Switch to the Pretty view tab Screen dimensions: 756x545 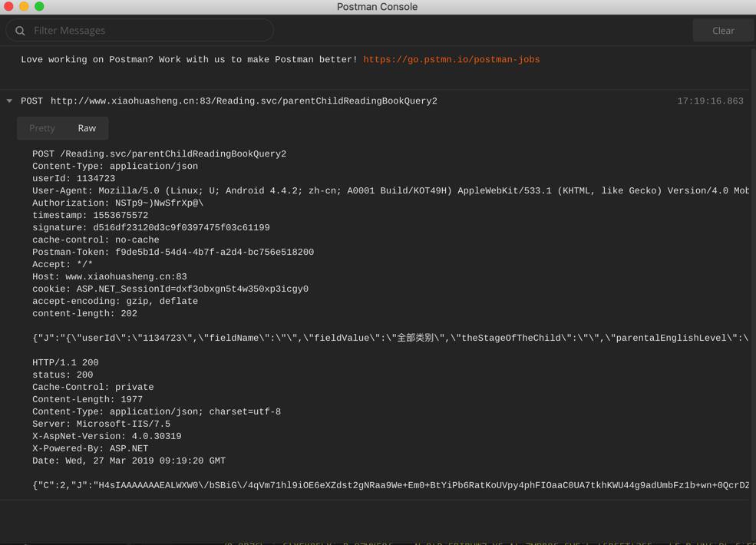(x=42, y=128)
